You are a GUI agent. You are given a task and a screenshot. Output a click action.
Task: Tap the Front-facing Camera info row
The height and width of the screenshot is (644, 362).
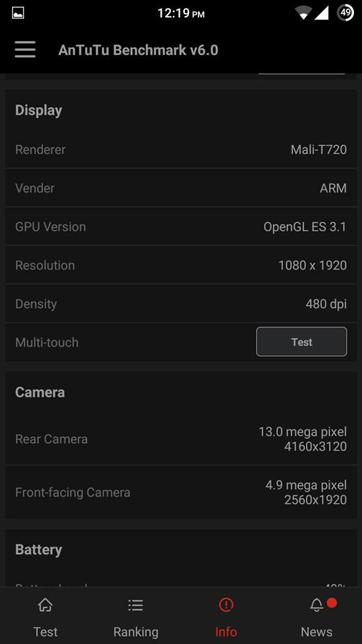[x=180, y=492]
